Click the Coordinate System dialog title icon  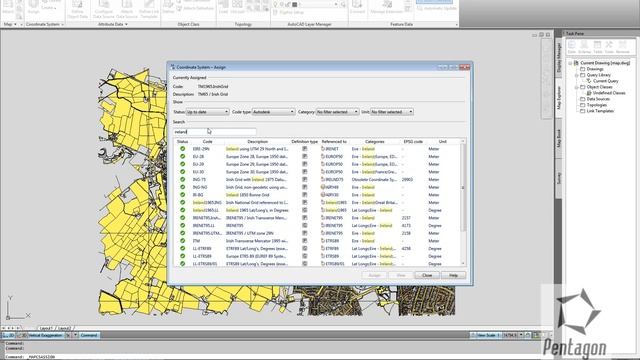click(x=173, y=67)
